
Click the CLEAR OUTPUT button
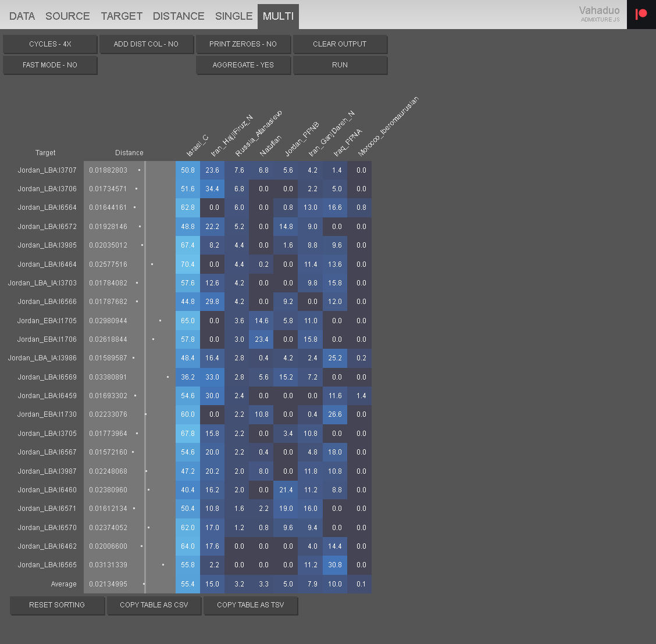click(x=340, y=44)
